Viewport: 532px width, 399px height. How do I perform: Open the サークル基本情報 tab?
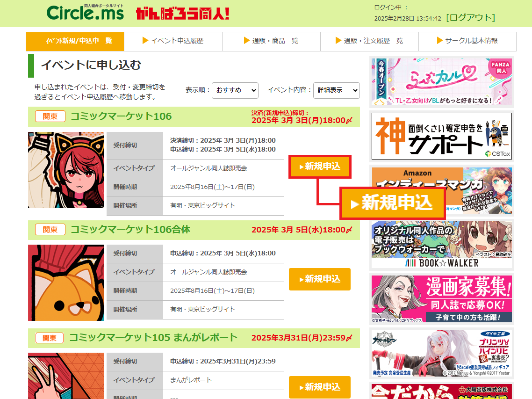[467, 41]
